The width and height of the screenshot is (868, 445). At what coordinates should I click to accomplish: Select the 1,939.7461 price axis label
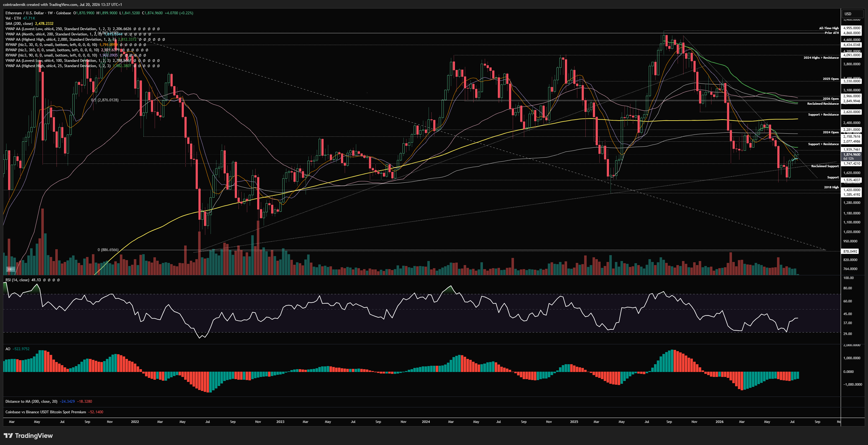pos(852,149)
